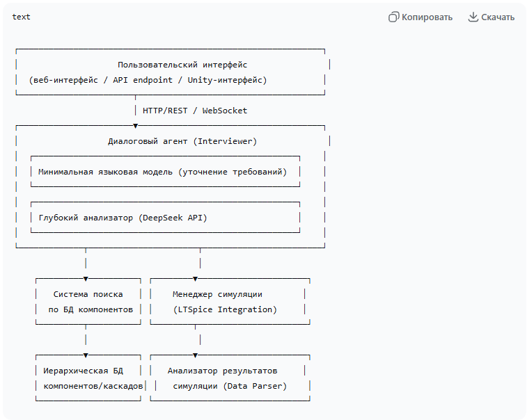527x420 pixels.
Task: Click the компонентов/каскадов text
Action: pyautogui.click(x=93, y=386)
